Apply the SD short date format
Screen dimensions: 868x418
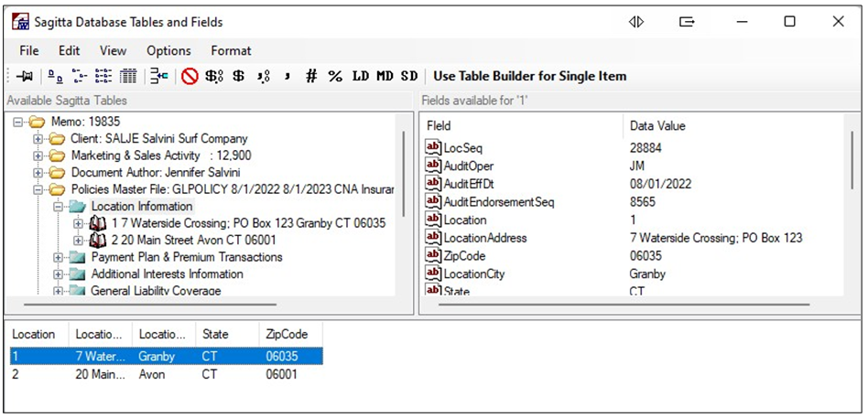409,76
